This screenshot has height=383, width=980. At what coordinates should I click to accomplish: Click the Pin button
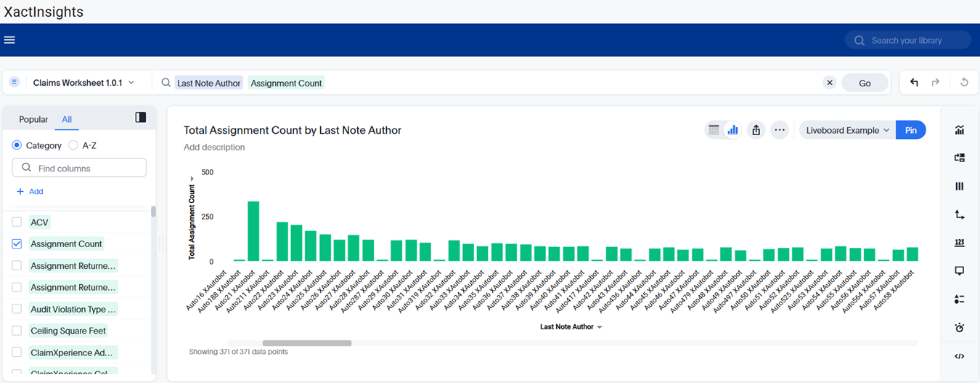(911, 130)
